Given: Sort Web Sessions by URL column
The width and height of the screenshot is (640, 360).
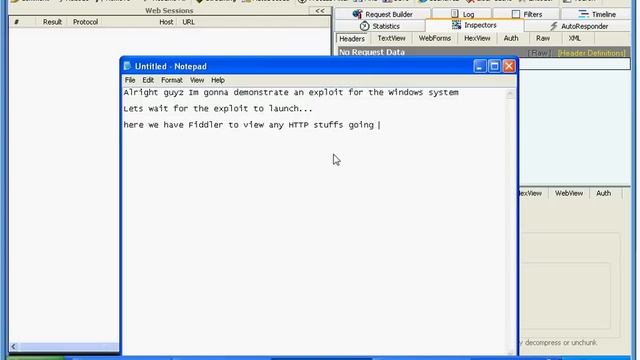Looking at the screenshot, I should point(188,22).
